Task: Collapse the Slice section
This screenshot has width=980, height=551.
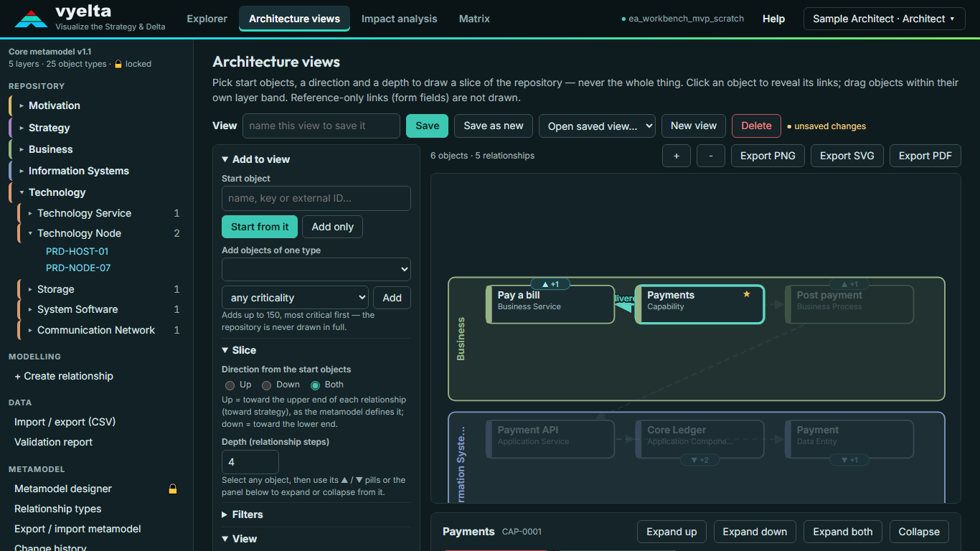Action: pyautogui.click(x=239, y=350)
